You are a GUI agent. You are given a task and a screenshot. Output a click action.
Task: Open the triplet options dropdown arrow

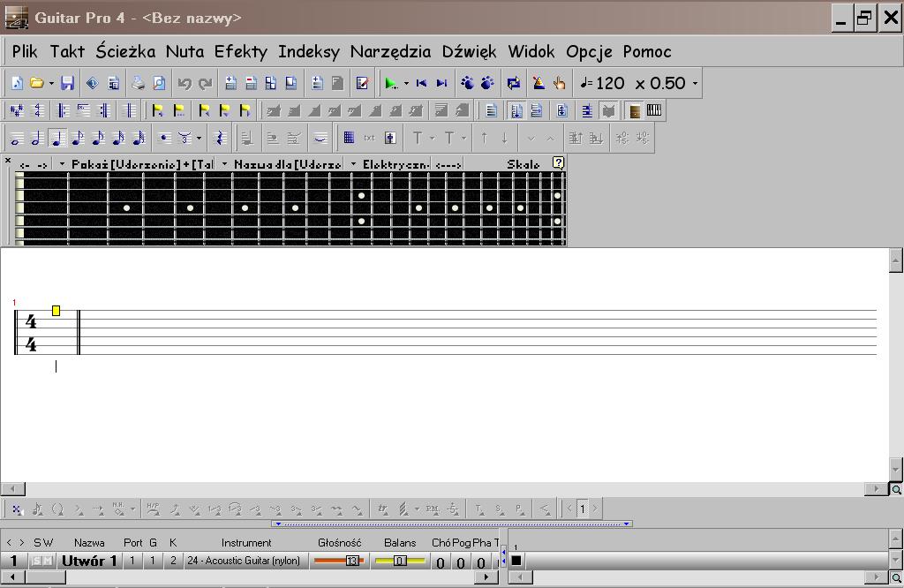click(199, 139)
